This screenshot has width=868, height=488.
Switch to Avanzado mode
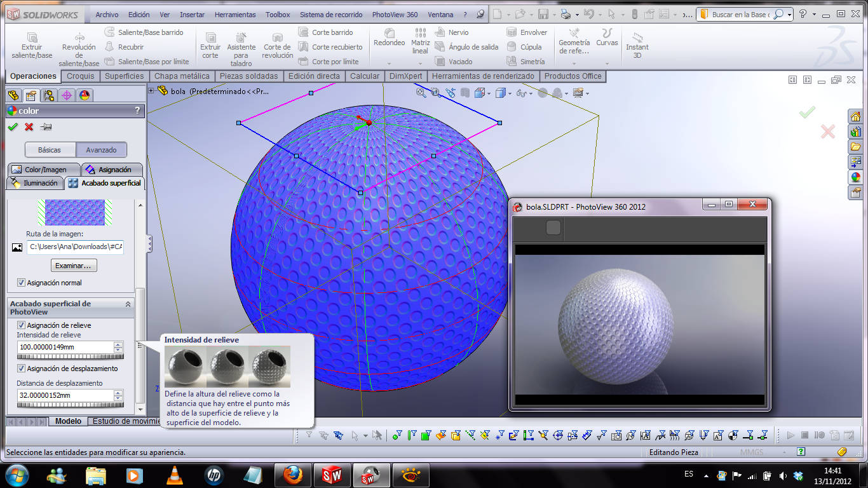102,150
